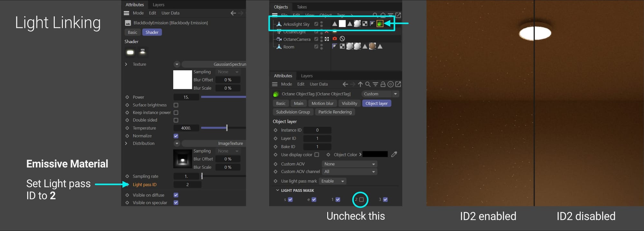Viewport: 644px width, 231px height.
Task: Click first shader preview icon under Shader
Action: 130,52
